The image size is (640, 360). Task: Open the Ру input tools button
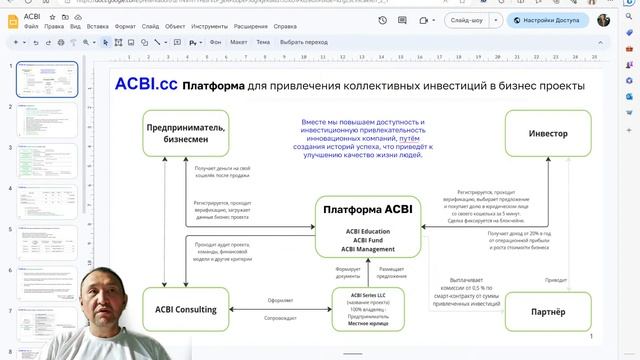pyautogui.click(x=193, y=42)
